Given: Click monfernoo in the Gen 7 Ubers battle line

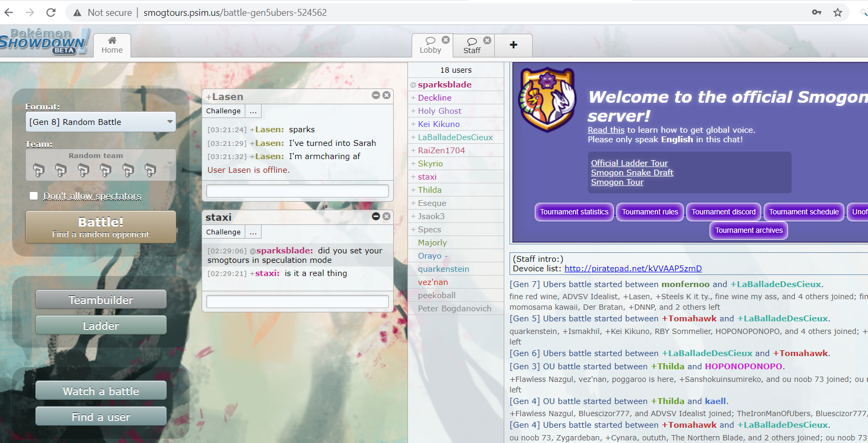Looking at the screenshot, I should (685, 284).
